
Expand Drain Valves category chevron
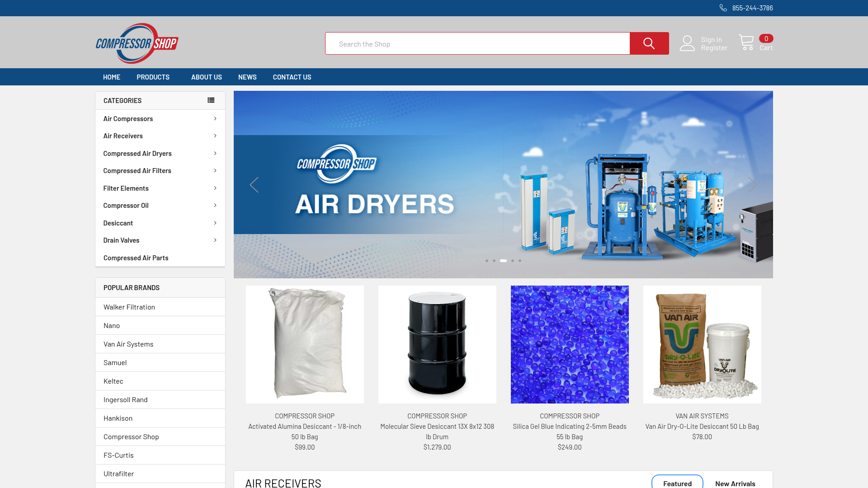coord(215,240)
